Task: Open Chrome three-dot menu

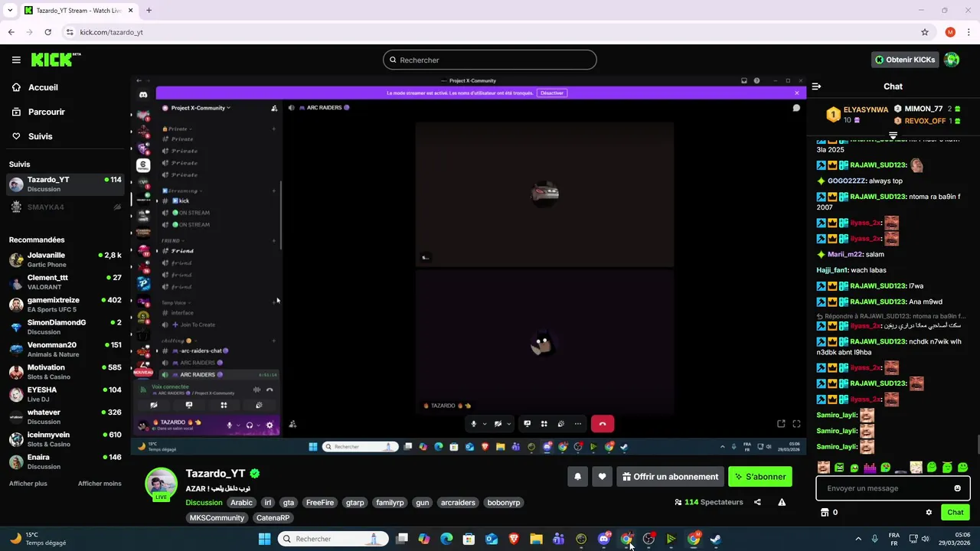Action: [x=969, y=32]
